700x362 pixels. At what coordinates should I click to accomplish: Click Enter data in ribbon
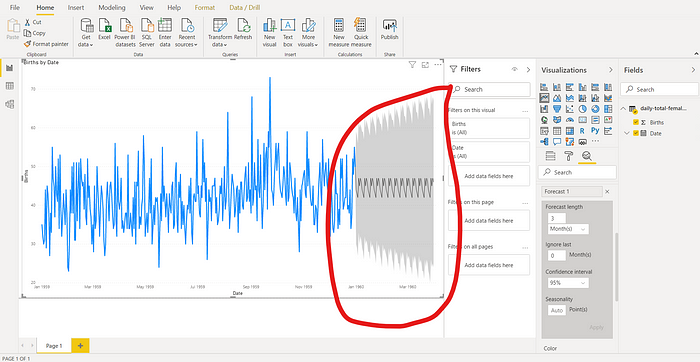165,33
